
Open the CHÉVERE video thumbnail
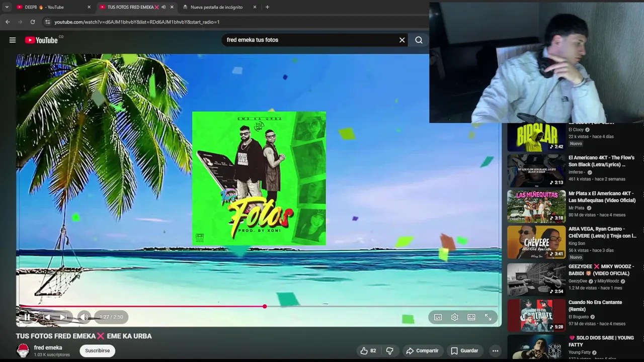[x=536, y=242]
